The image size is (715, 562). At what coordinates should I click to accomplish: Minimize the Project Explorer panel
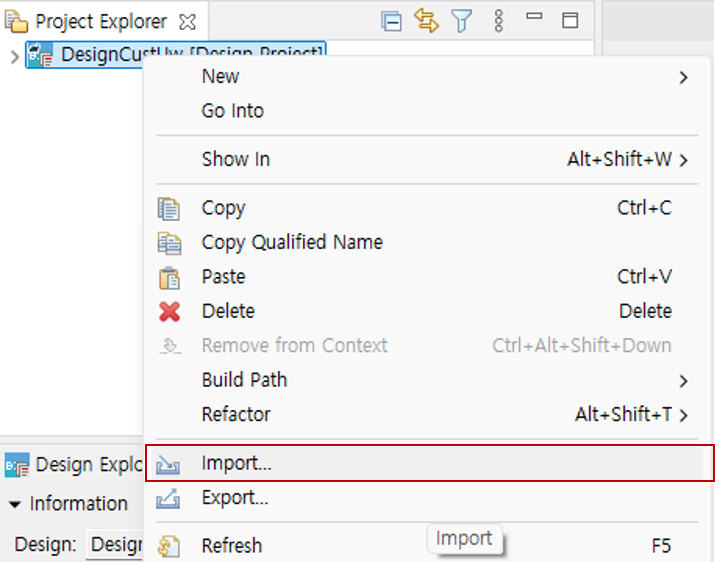[534, 19]
